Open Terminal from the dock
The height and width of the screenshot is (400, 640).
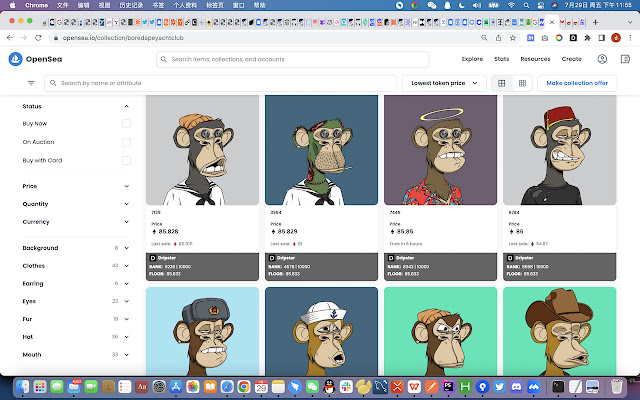(558, 386)
